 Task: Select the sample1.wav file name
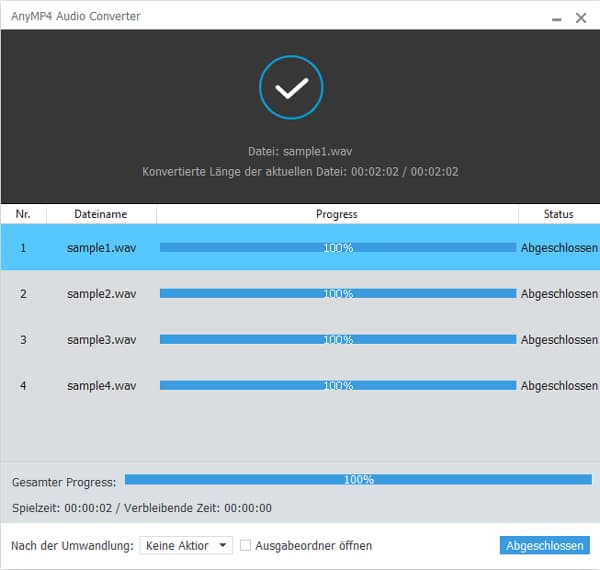(101, 248)
